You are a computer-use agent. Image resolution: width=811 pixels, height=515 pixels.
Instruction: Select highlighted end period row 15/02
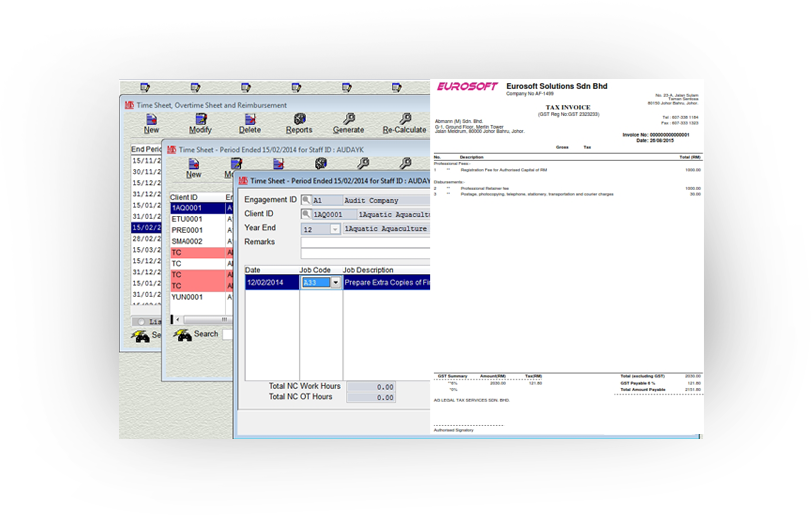pos(146,228)
